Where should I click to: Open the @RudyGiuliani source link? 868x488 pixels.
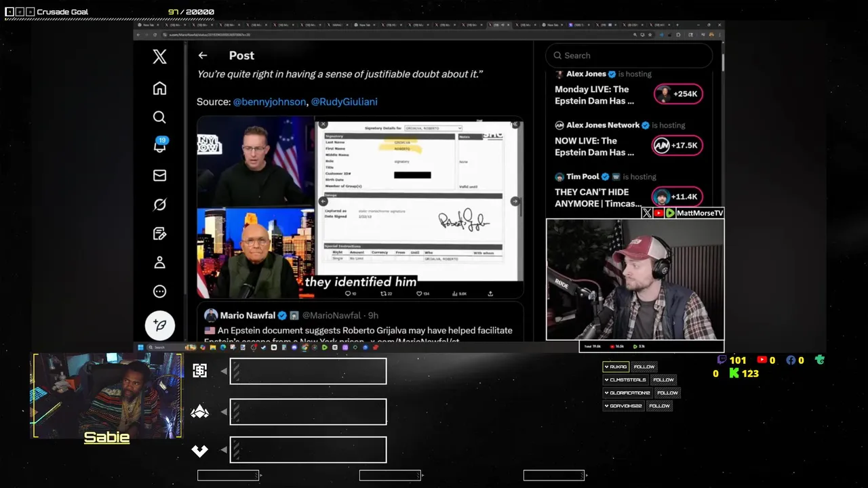(344, 102)
